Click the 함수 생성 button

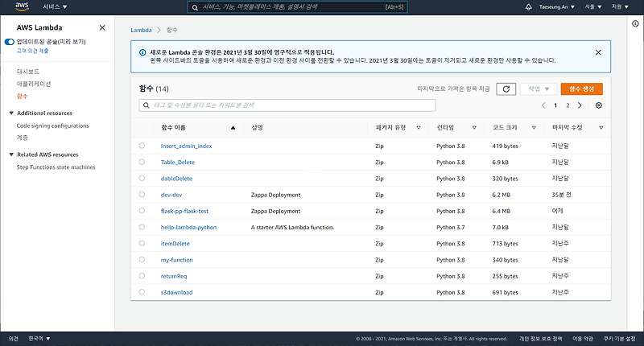click(x=581, y=89)
